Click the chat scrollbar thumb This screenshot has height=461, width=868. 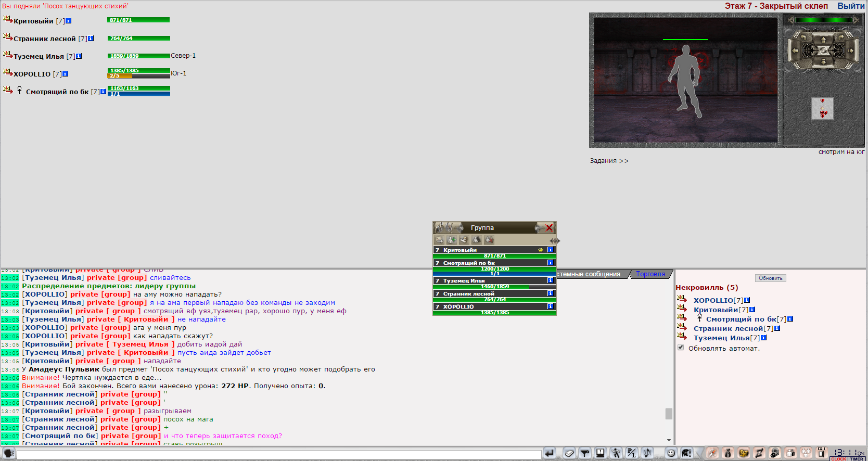click(669, 414)
